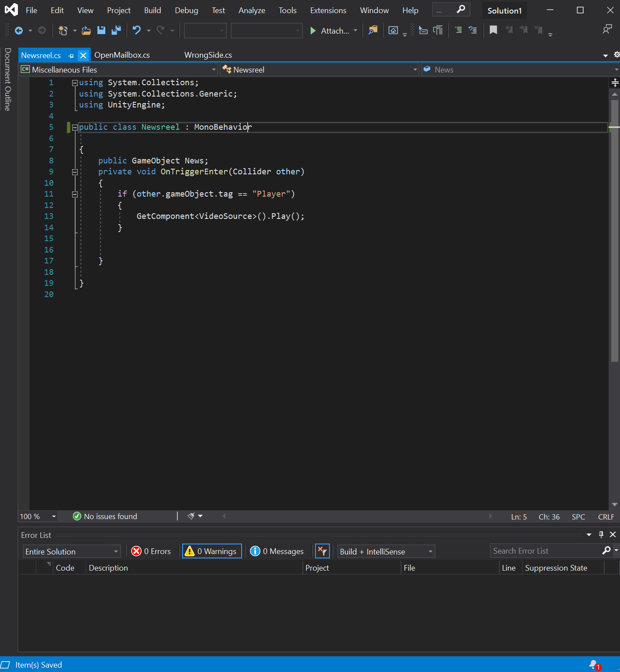
Task: Click the Navigate Backward arrow icon
Action: pyautogui.click(x=19, y=31)
